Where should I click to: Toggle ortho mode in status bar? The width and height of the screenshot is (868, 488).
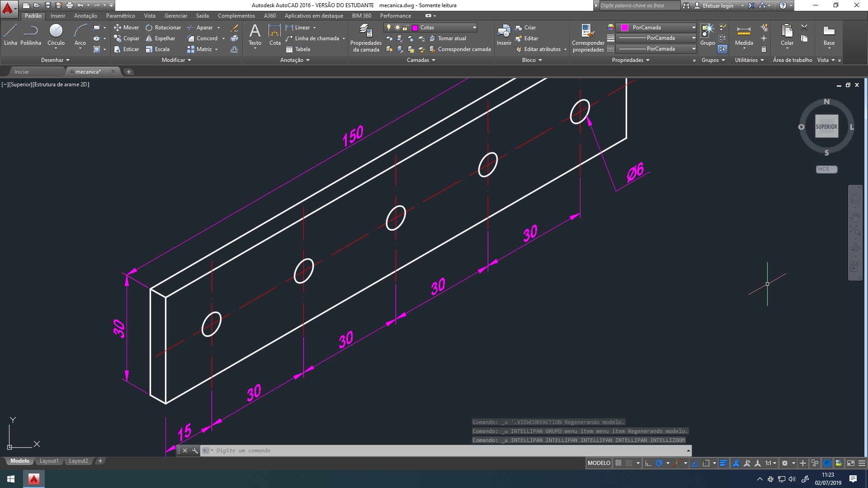pos(648,463)
